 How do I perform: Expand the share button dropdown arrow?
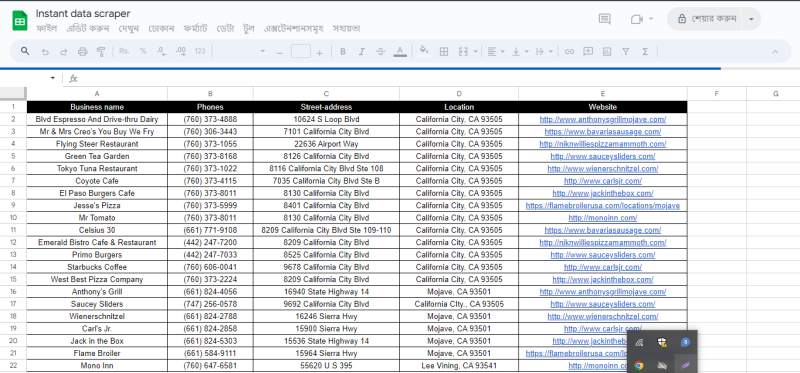pyautogui.click(x=751, y=19)
